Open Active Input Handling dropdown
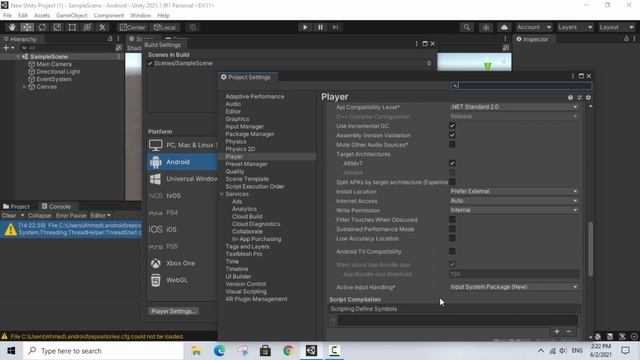 coord(514,287)
